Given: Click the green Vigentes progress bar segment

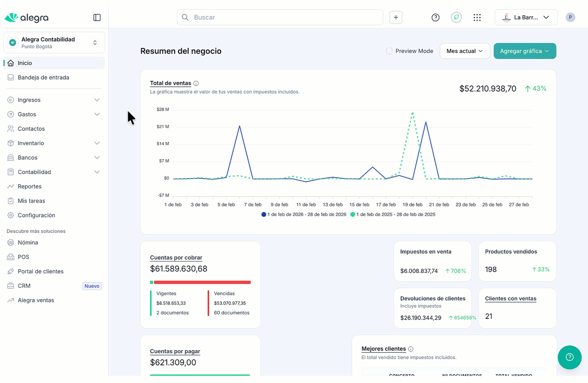Looking at the screenshot, I should (x=152, y=282).
